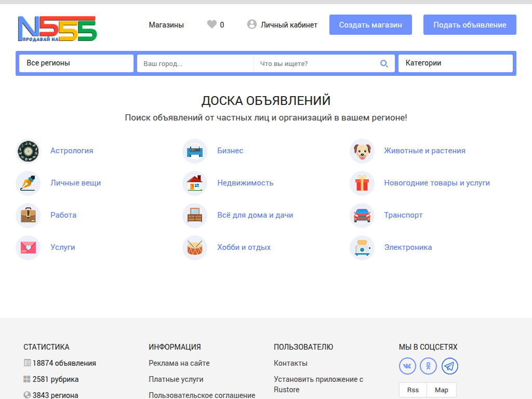This screenshot has width=532, height=399.
Task: Click the Telegram icon in footer
Action: pos(449,366)
